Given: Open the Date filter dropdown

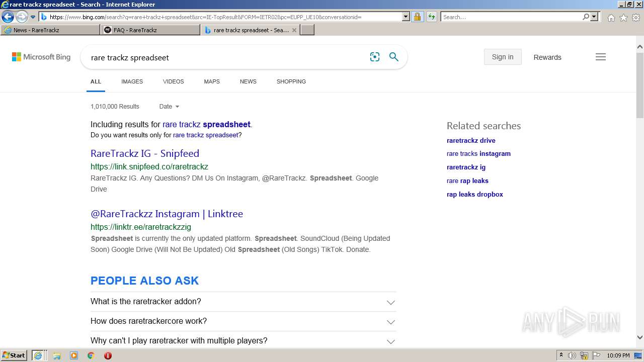Looking at the screenshot, I should pyautogui.click(x=169, y=107).
